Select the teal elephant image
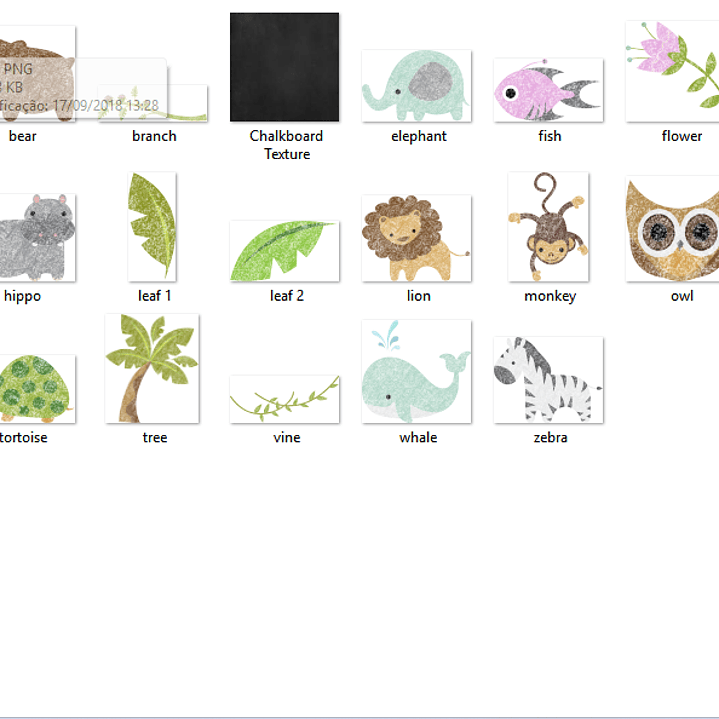The width and height of the screenshot is (719, 719). pos(417,86)
